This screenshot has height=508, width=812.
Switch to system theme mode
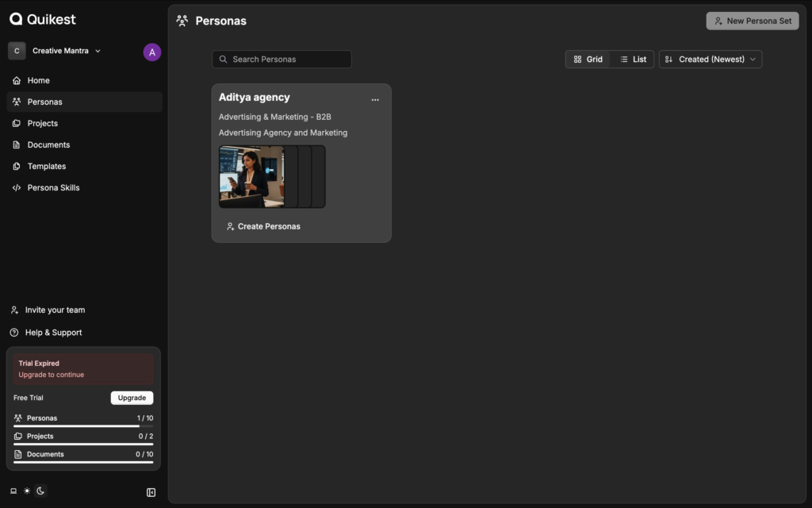pos(13,491)
